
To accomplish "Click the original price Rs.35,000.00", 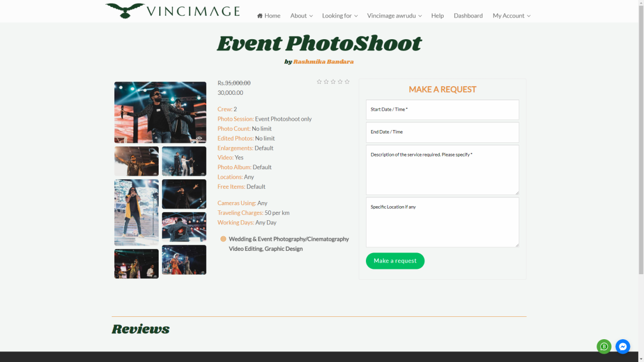I will pos(234,83).
